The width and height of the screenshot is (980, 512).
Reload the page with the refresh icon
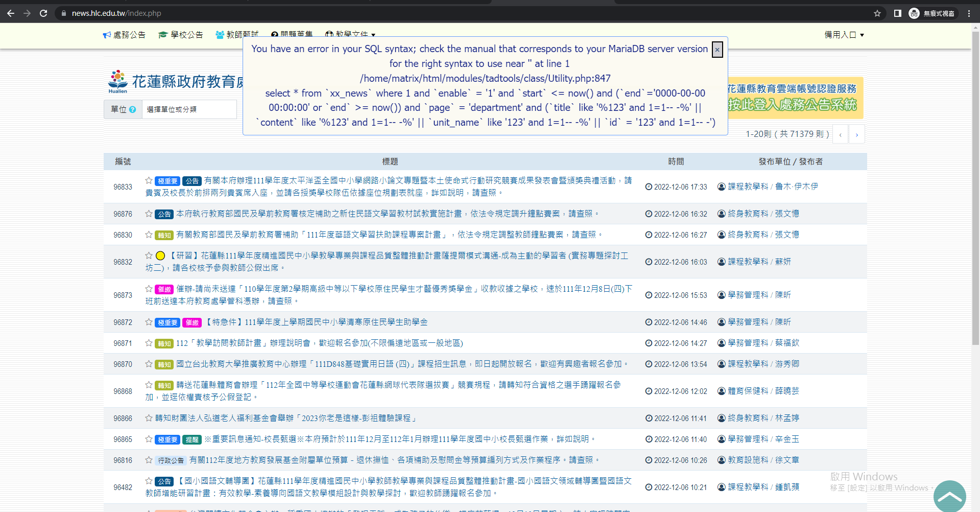(43, 13)
